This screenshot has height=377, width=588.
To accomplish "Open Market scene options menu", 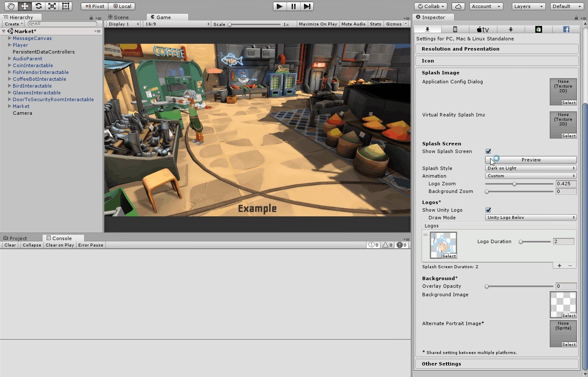I will click(x=97, y=31).
